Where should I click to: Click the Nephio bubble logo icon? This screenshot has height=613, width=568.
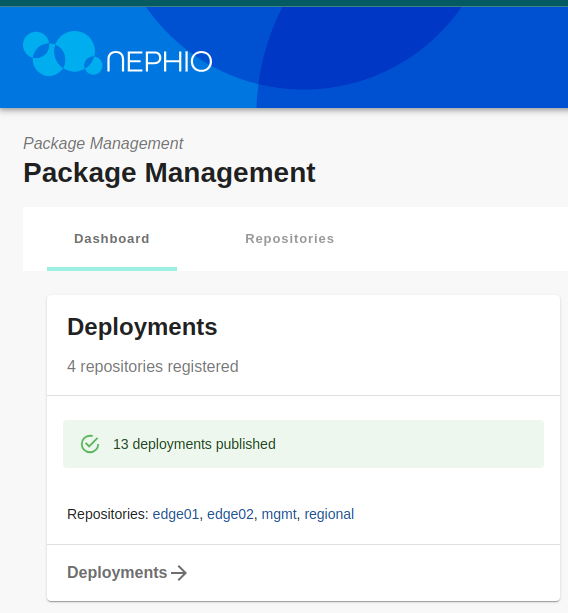(x=63, y=53)
